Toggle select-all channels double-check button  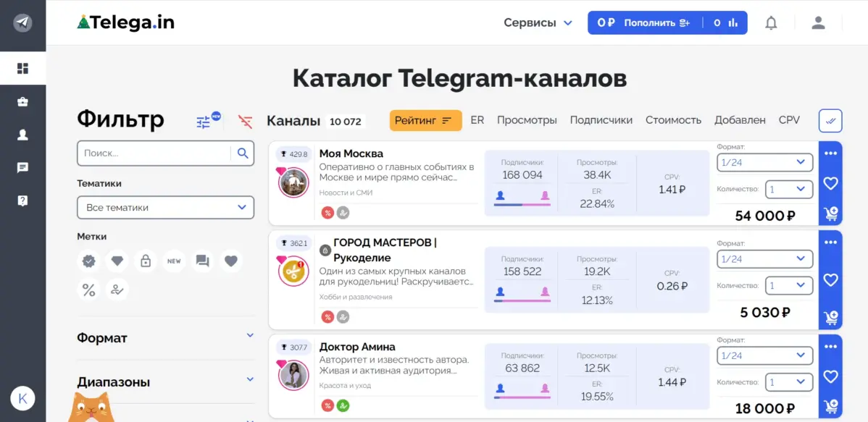(x=830, y=121)
